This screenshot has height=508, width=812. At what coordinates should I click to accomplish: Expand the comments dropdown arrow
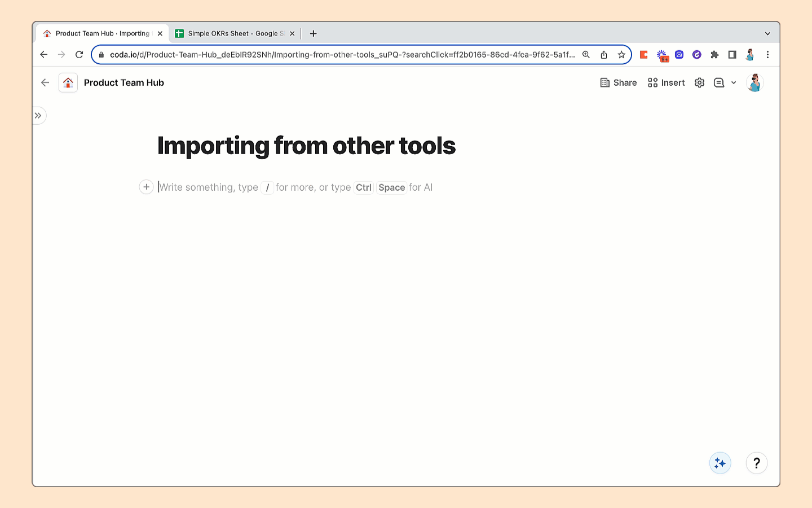(x=734, y=83)
